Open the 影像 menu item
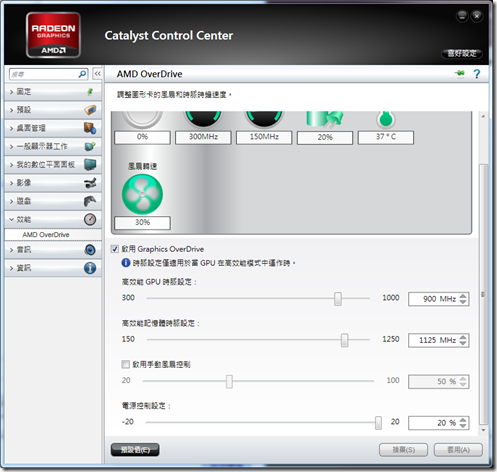497x472 pixels. (x=53, y=183)
